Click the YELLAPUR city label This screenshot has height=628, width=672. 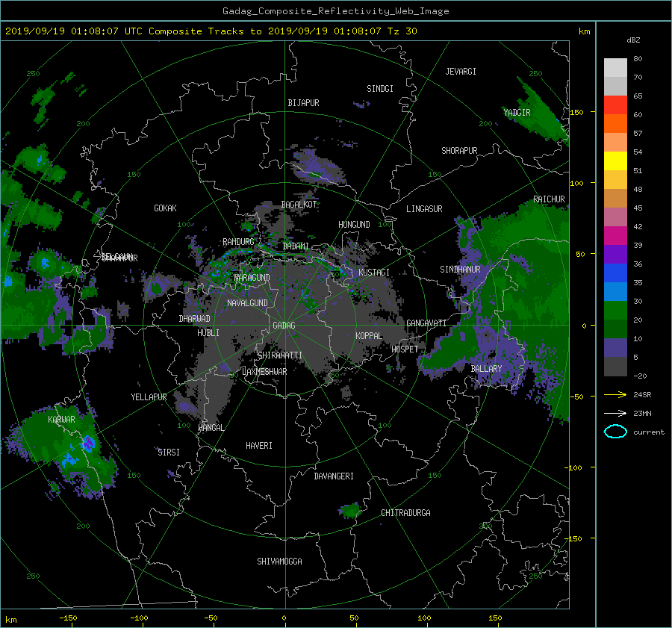coord(149,397)
